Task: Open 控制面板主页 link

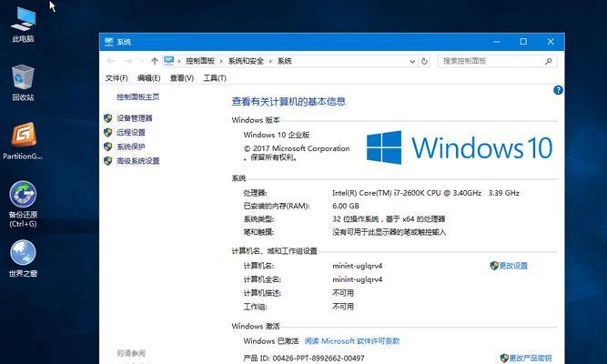Action: click(137, 96)
